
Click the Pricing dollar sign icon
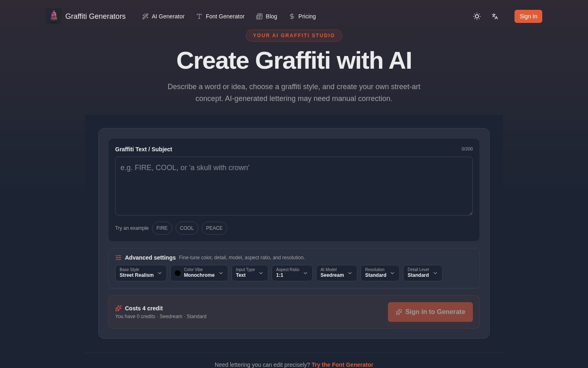(x=292, y=16)
